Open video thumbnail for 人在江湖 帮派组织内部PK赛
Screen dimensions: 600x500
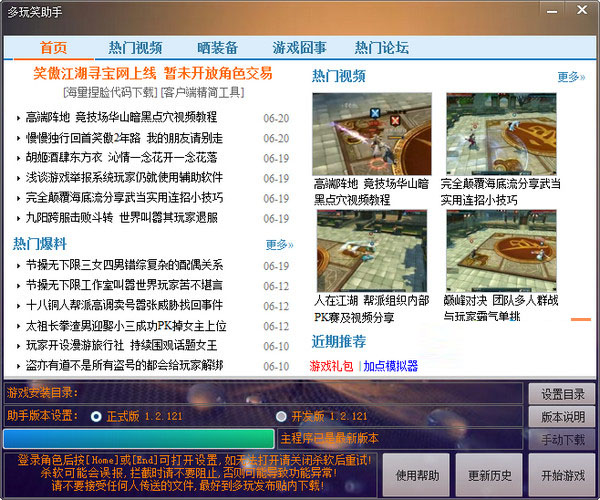click(x=372, y=251)
